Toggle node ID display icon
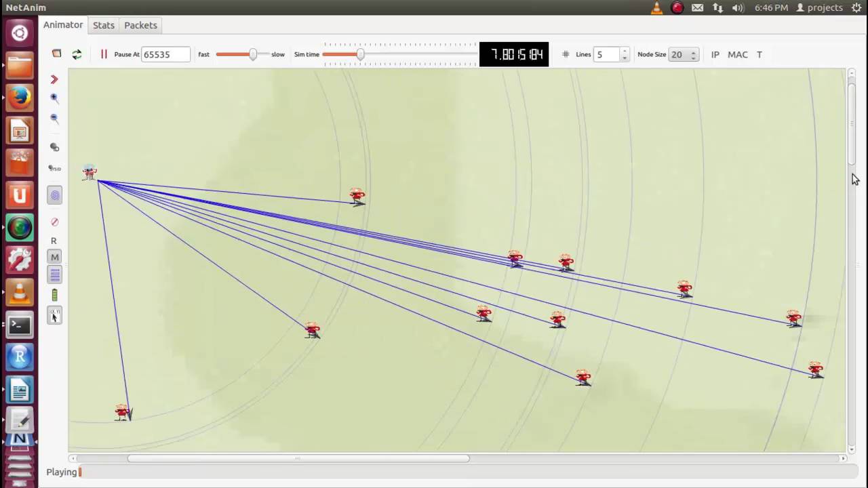The height and width of the screenshot is (488, 868). pyautogui.click(x=55, y=147)
